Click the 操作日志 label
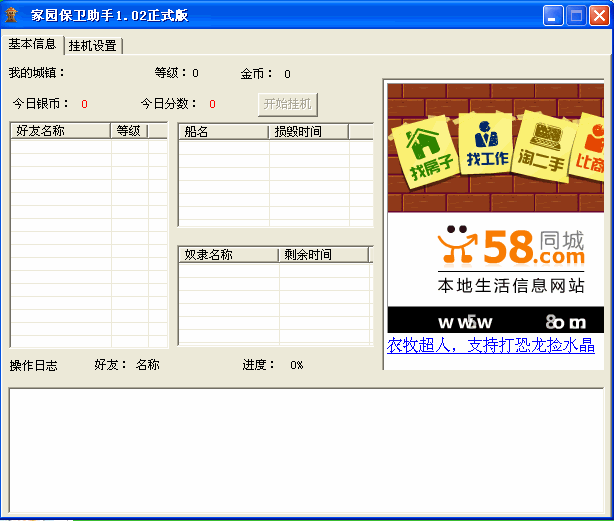The image size is (614, 521). (x=34, y=366)
